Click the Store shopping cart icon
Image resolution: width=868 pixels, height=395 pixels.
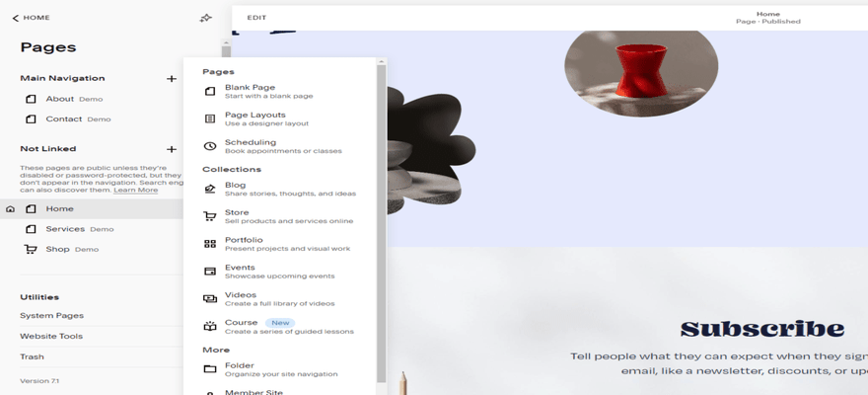209,216
